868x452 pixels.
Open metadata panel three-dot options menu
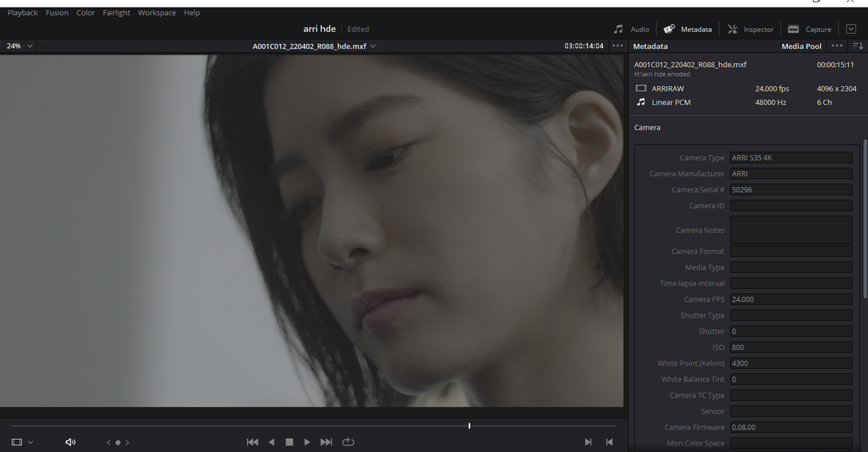837,46
